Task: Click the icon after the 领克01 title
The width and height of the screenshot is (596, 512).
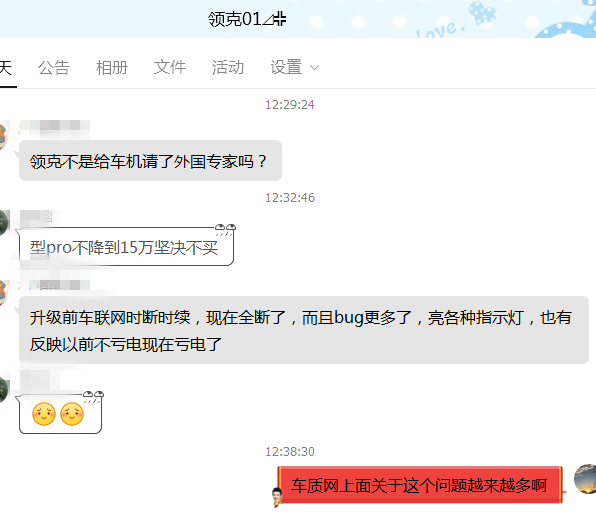Action: pyautogui.click(x=274, y=19)
